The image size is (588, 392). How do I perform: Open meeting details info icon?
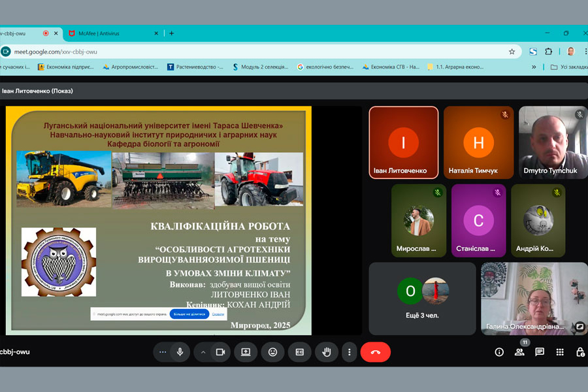(x=499, y=352)
